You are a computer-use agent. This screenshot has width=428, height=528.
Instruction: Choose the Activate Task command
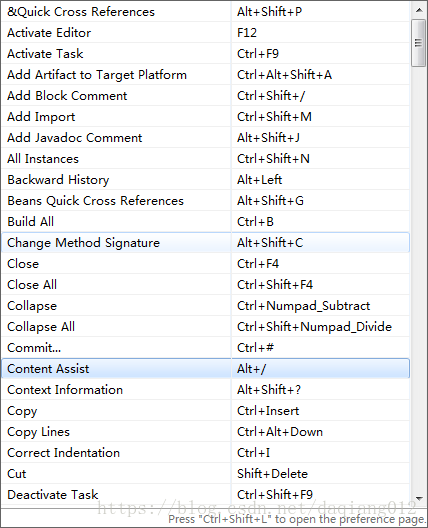tap(205, 54)
